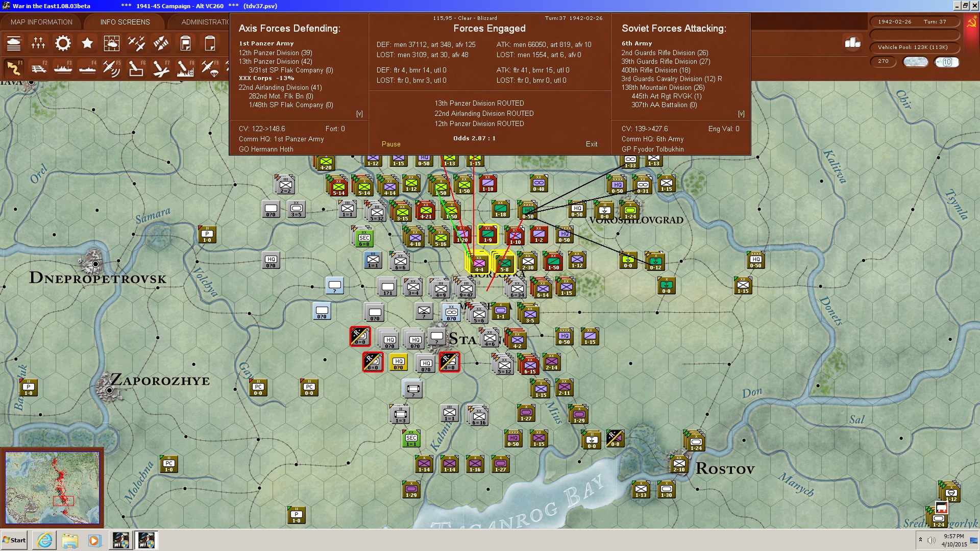This screenshot has height=551, width=980.
Task: Click the 10 hex toggle indicator
Action: point(947,62)
